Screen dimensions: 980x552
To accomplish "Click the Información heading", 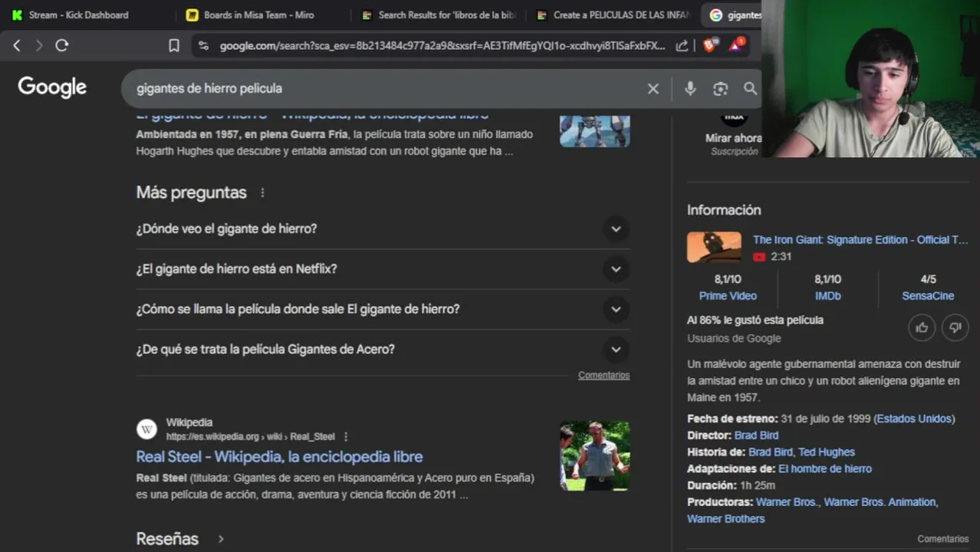I will 724,210.
